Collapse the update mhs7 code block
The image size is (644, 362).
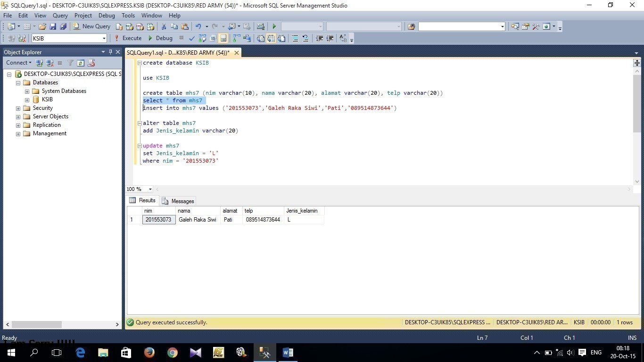point(140,146)
